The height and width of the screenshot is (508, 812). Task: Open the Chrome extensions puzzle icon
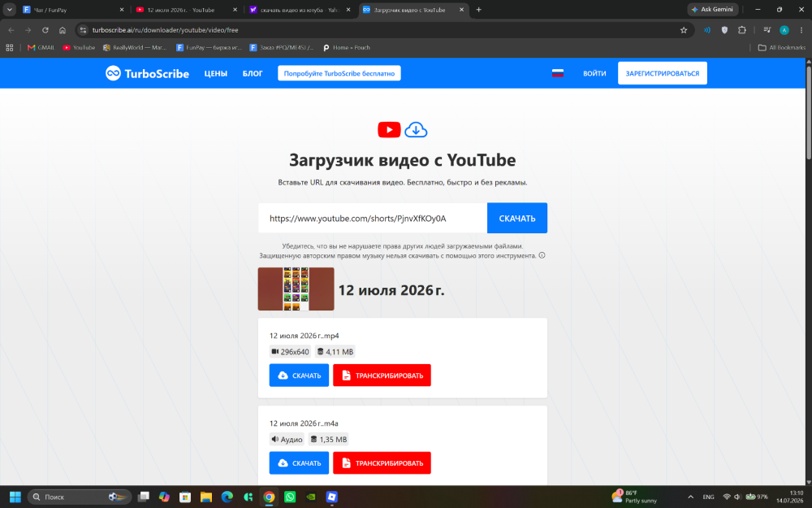point(741,30)
